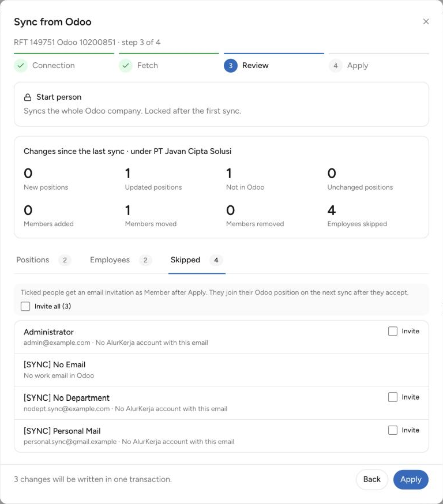Image resolution: width=443 pixels, height=504 pixels.
Task: Click the admin@example.com email text
Action: tap(57, 343)
